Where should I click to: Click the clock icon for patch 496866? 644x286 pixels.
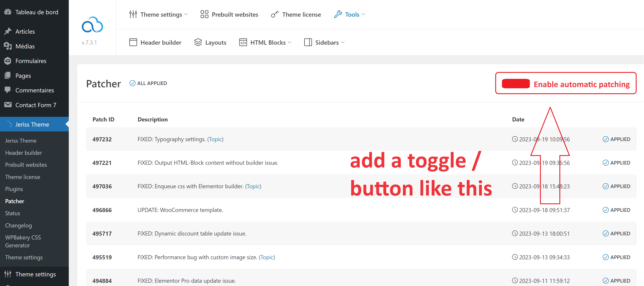(x=515, y=210)
